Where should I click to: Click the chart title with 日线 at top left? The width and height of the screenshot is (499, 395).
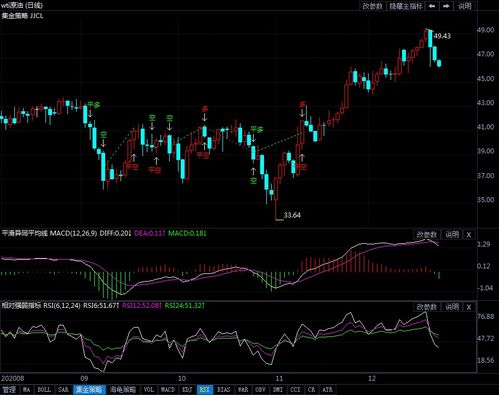22,5
